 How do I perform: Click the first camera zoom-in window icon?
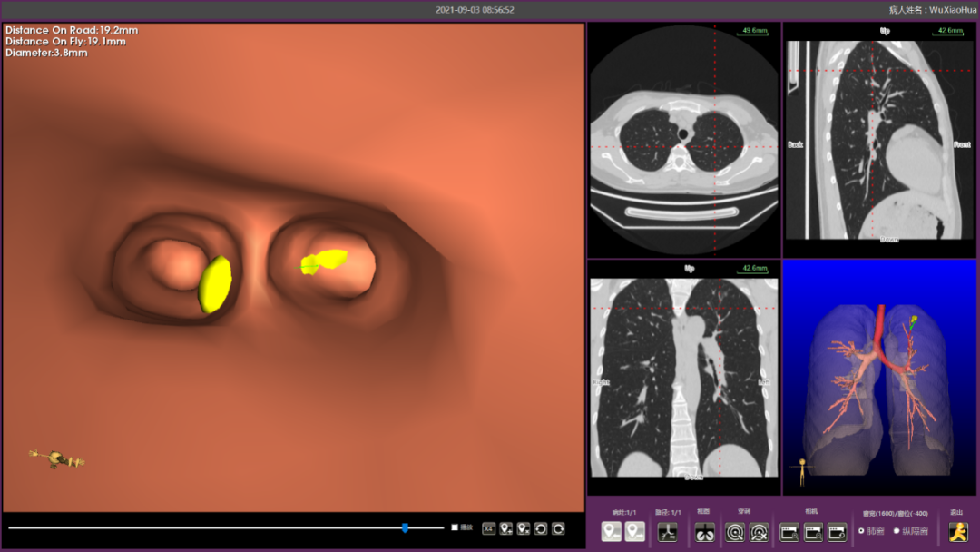pos(789,532)
